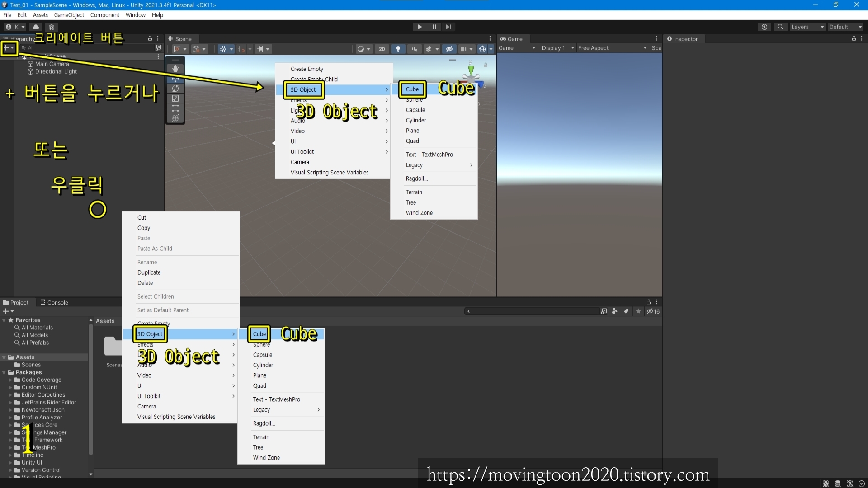Viewport: 868px width, 488px height.
Task: Open Layers dropdown
Action: pyautogui.click(x=808, y=27)
